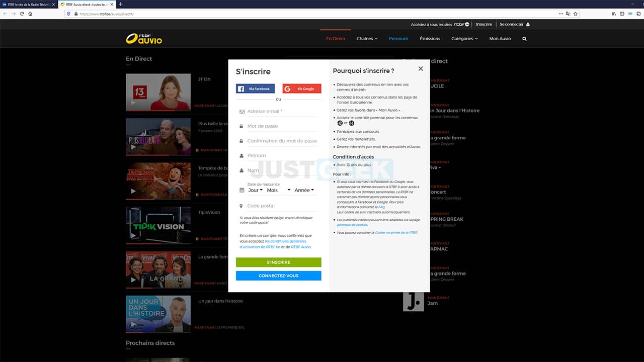The image size is (644, 362).
Task: Click the calendar icon beside birth date
Action: (242, 191)
